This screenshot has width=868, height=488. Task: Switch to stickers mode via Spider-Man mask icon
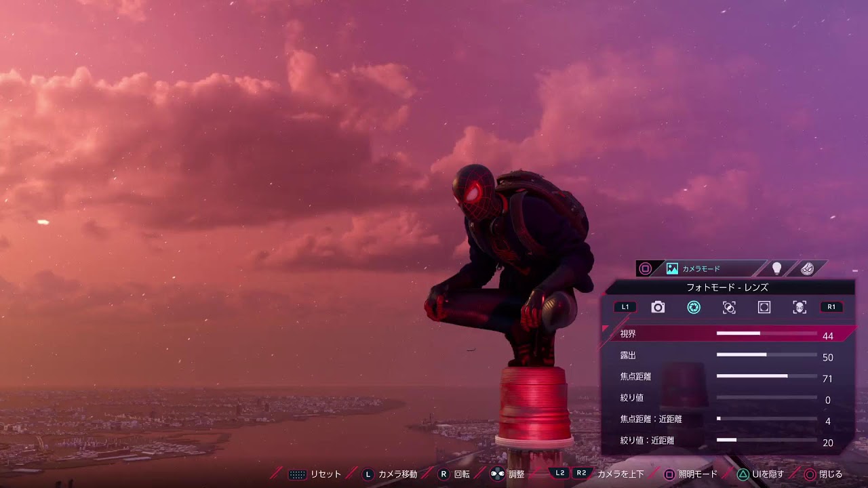(x=807, y=268)
